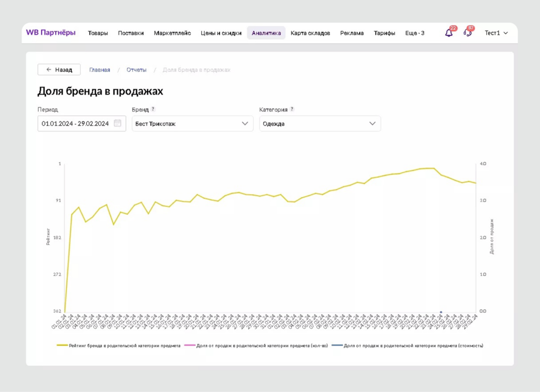
Task: Switch to the Аналитика section
Action: click(266, 33)
